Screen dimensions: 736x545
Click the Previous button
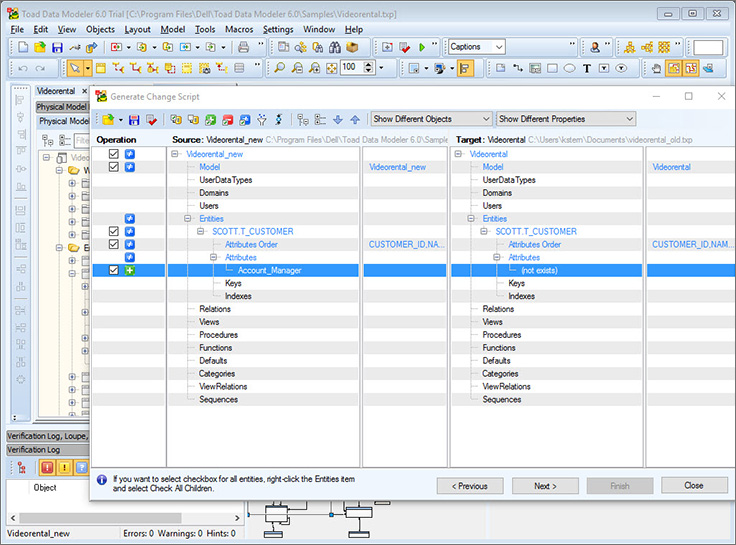point(470,486)
